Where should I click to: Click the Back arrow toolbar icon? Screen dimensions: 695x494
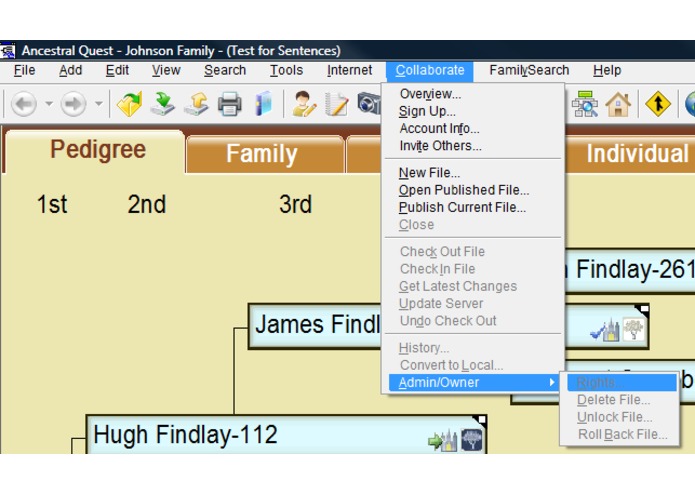[23, 104]
